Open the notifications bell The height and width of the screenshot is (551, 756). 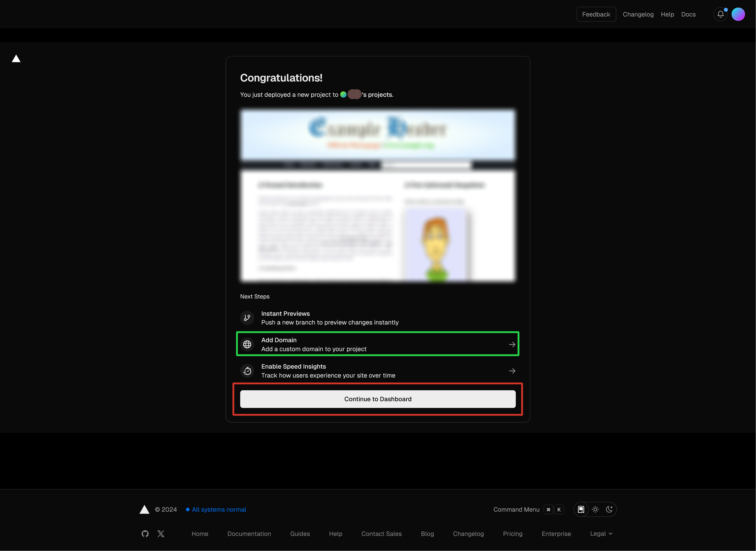coord(720,14)
